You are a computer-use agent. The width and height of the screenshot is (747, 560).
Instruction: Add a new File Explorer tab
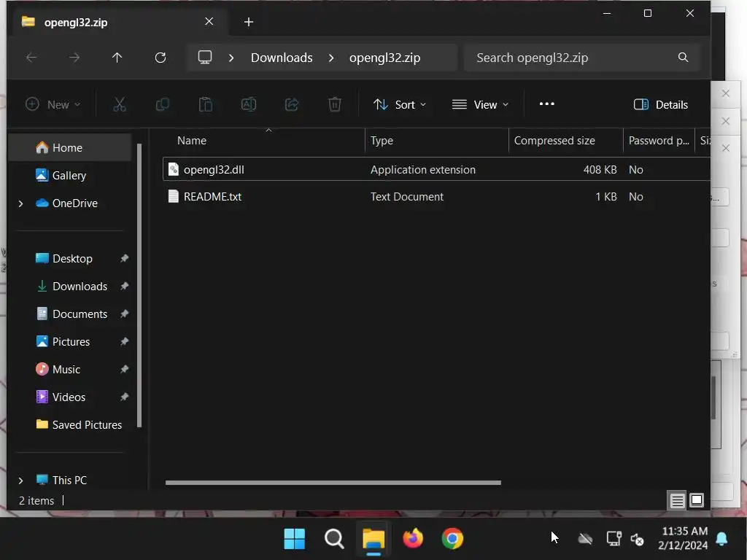point(249,22)
